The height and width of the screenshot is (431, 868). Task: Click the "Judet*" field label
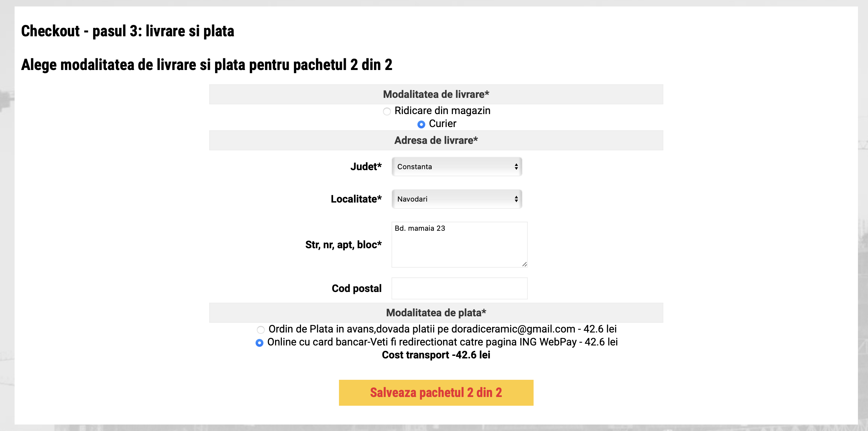[366, 167]
